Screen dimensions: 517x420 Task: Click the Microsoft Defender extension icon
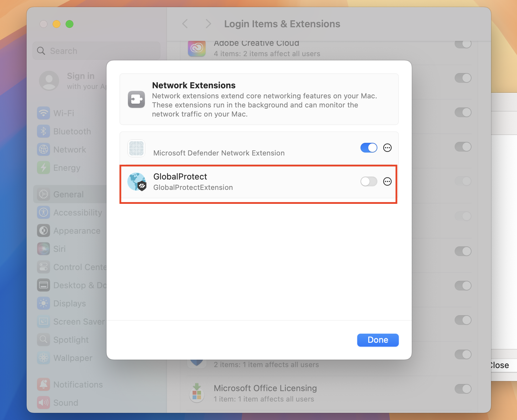[136, 148]
